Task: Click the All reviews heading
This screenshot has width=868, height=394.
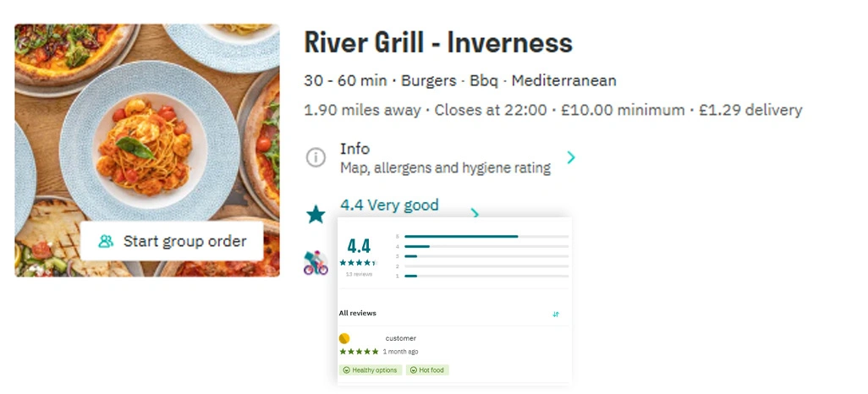Action: click(358, 314)
